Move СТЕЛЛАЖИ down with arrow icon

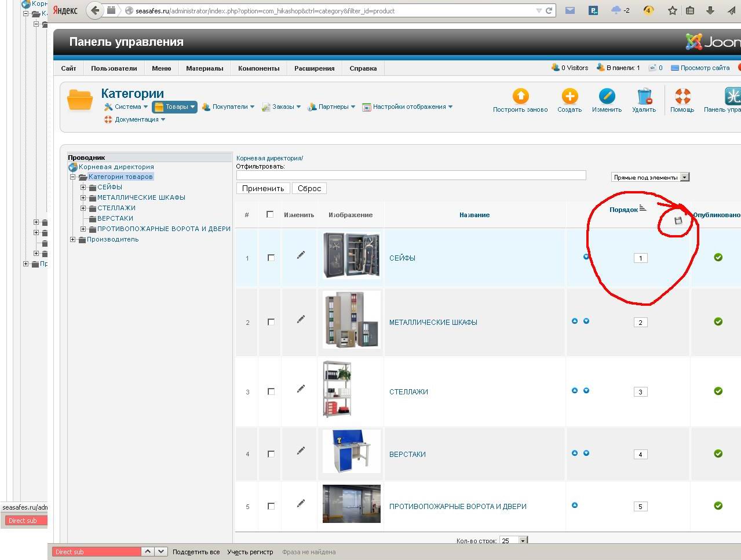[586, 390]
